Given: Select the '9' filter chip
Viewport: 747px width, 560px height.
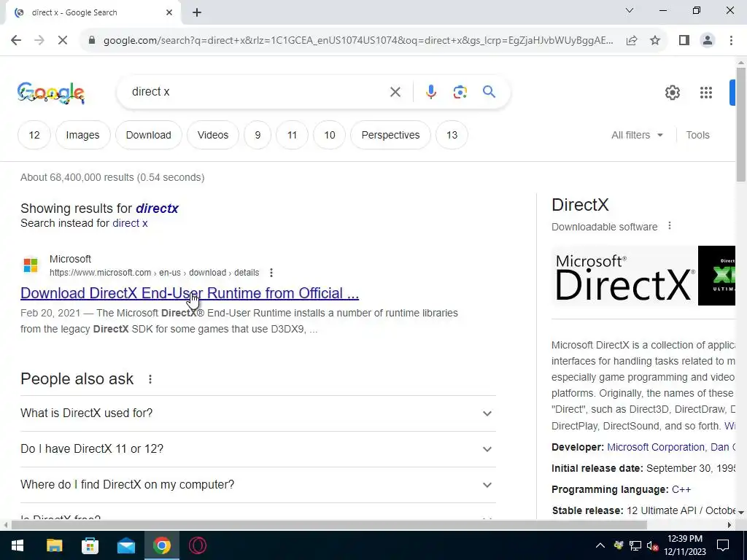Looking at the screenshot, I should (x=258, y=135).
